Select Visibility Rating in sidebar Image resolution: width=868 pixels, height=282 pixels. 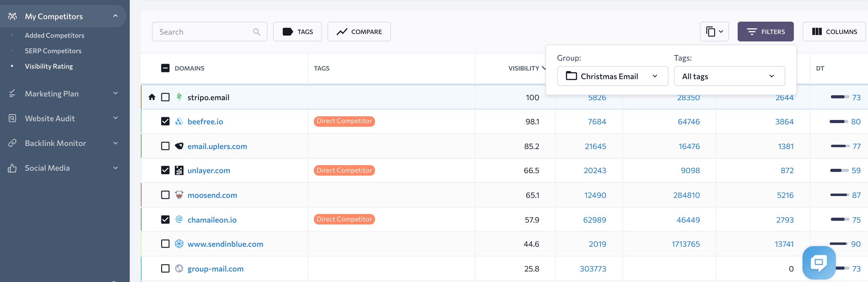(x=49, y=66)
